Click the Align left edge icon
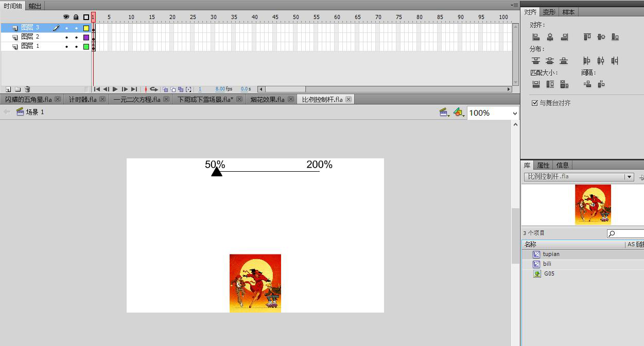This screenshot has height=346, width=644. coord(536,37)
